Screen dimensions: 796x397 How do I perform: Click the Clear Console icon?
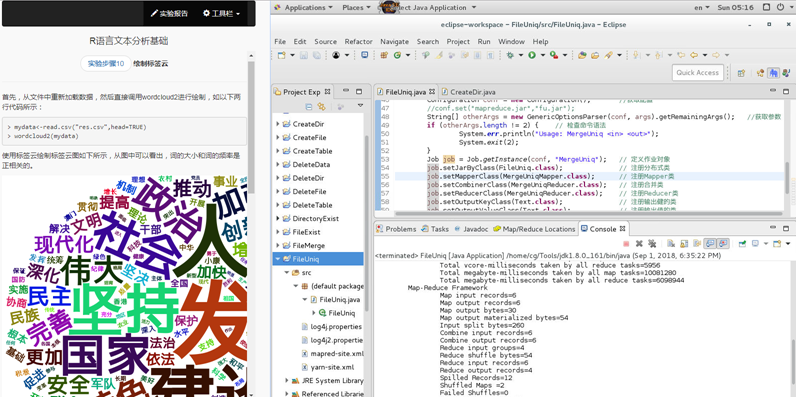(671, 244)
